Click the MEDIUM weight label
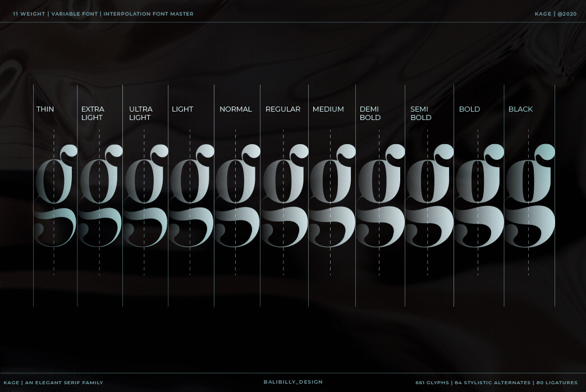Image resolution: width=586 pixels, height=392 pixels. click(x=328, y=109)
